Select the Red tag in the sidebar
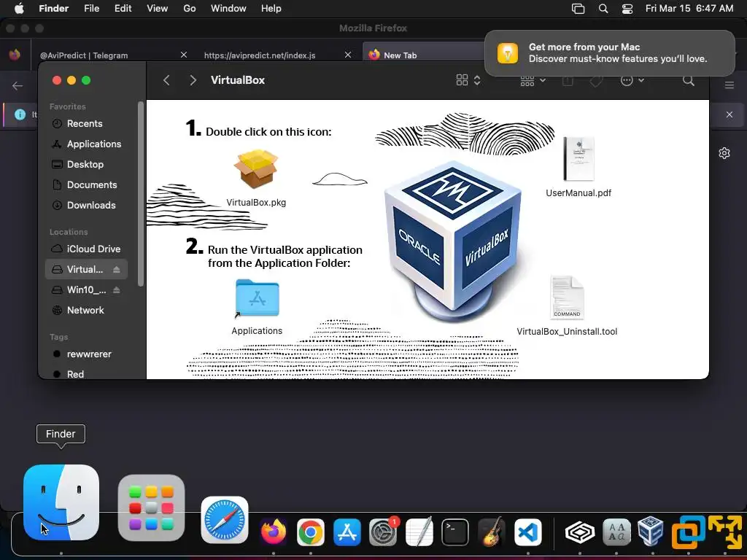Image resolution: width=747 pixels, height=560 pixels. 86,374
